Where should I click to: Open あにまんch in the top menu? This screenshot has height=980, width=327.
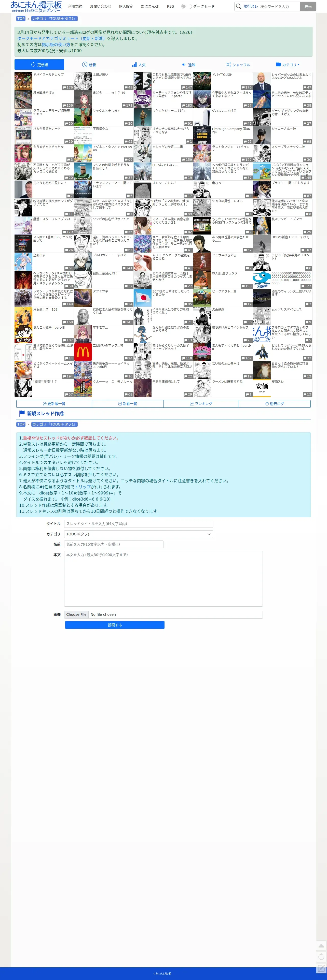click(x=150, y=6)
